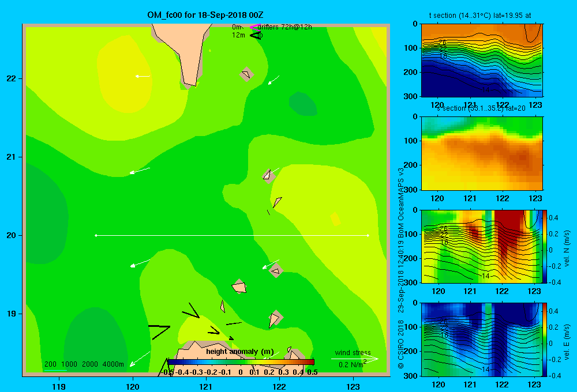Screen dimensions: 577x392
Task: Click the large black drifter arrow near 120.3°E, 18.8°N
Action: point(159,331)
